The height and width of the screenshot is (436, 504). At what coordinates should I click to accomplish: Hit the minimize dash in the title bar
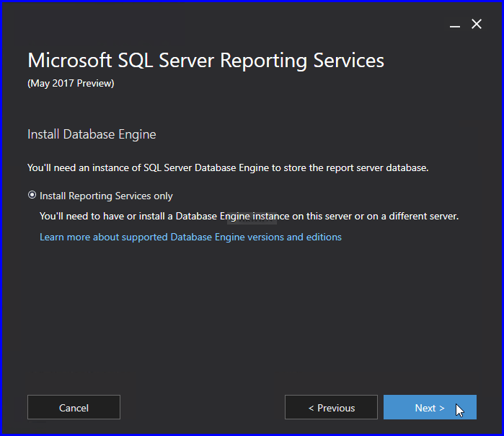[x=455, y=25]
